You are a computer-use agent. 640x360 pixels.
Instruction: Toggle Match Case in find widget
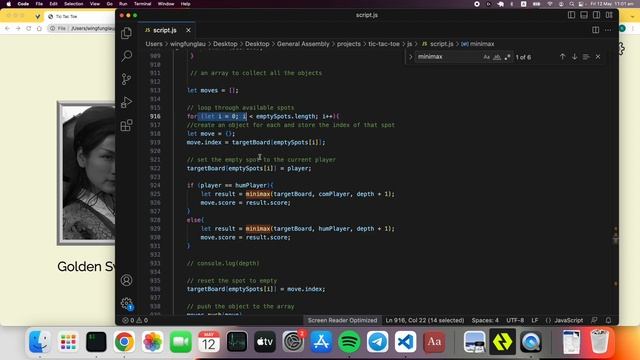(486, 57)
